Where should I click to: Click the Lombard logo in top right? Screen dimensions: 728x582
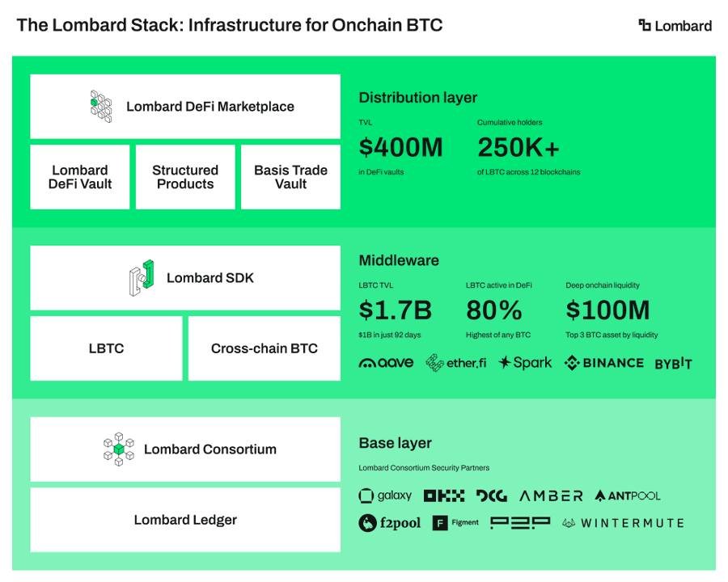675,25
